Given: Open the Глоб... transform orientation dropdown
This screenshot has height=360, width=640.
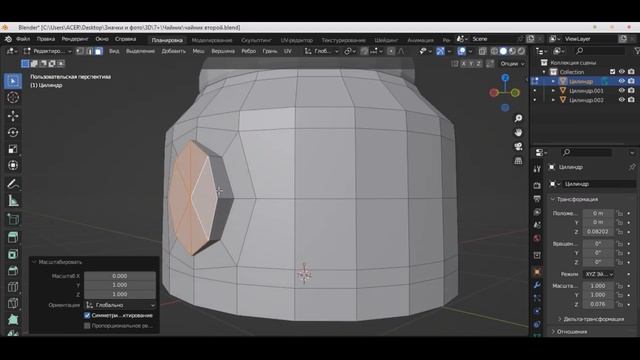Looking at the screenshot, I should 322,51.
